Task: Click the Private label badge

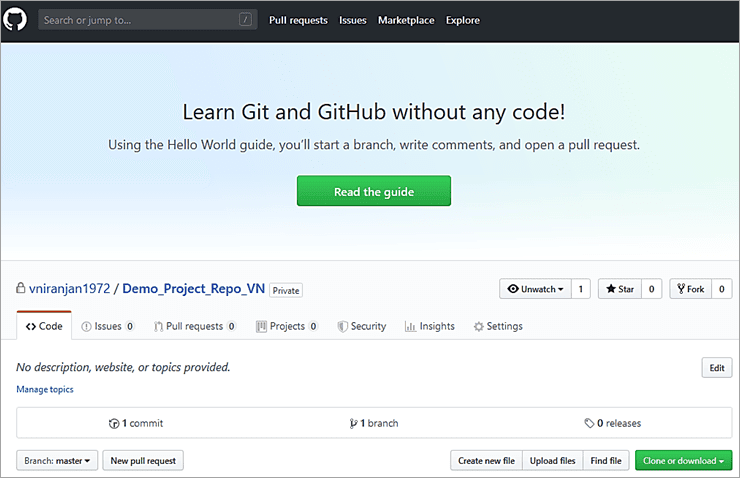Action: [x=286, y=290]
